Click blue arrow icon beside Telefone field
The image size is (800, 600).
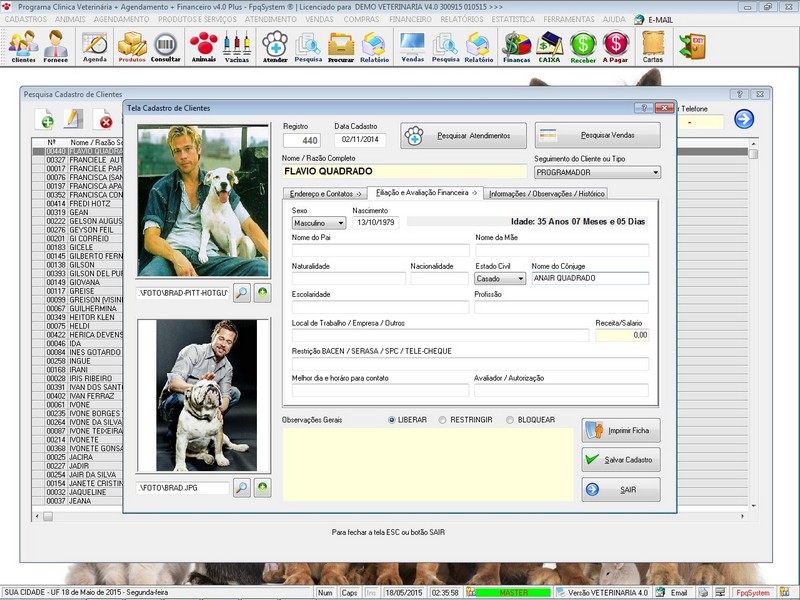(x=744, y=119)
